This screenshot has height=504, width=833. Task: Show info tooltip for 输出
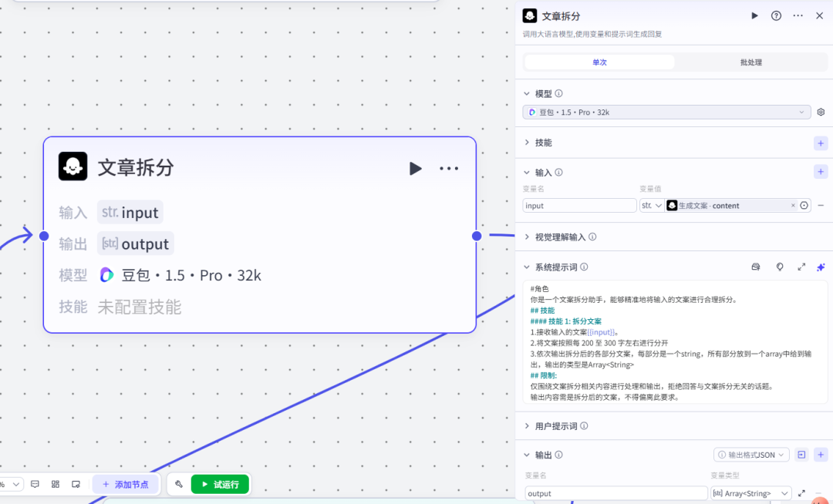tap(559, 455)
